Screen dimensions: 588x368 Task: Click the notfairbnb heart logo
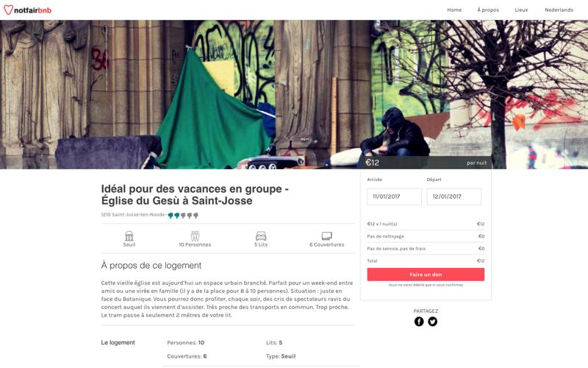(x=8, y=10)
